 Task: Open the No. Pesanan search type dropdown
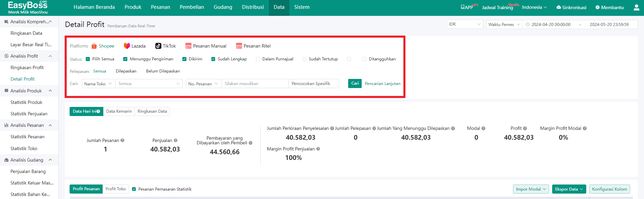(204, 84)
